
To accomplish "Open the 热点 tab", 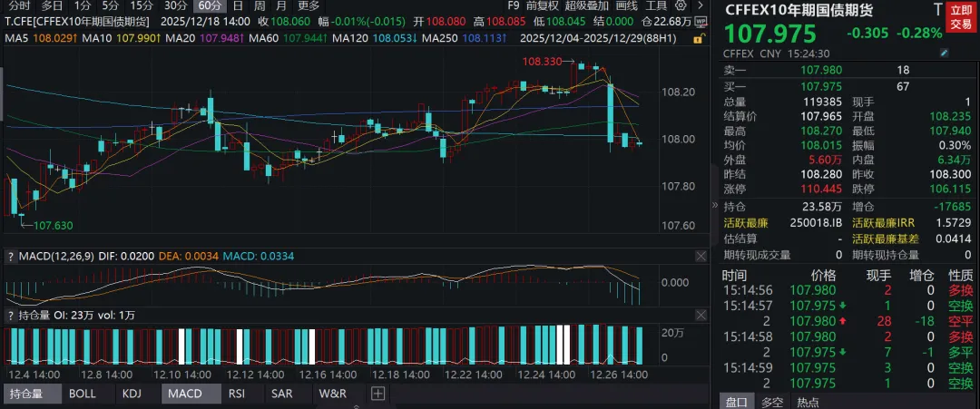I will pyautogui.click(x=807, y=402).
